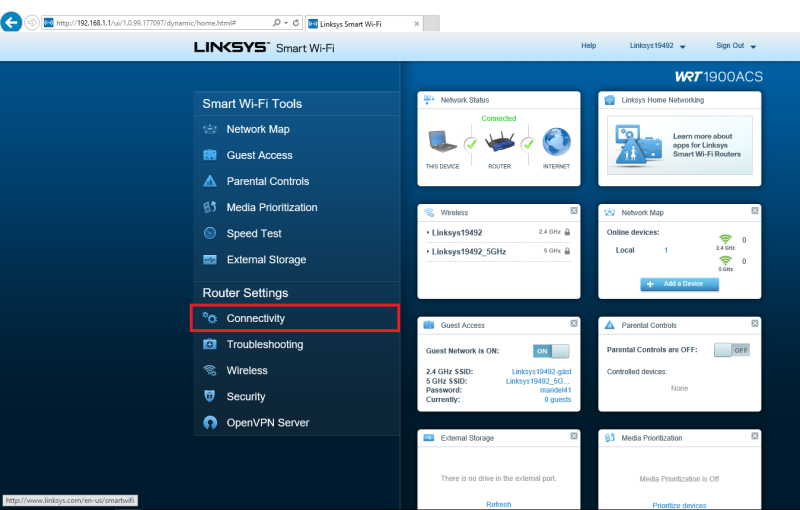Click the Media Prioritization widget header icon
This screenshot has height=510, width=800.
tap(610, 438)
